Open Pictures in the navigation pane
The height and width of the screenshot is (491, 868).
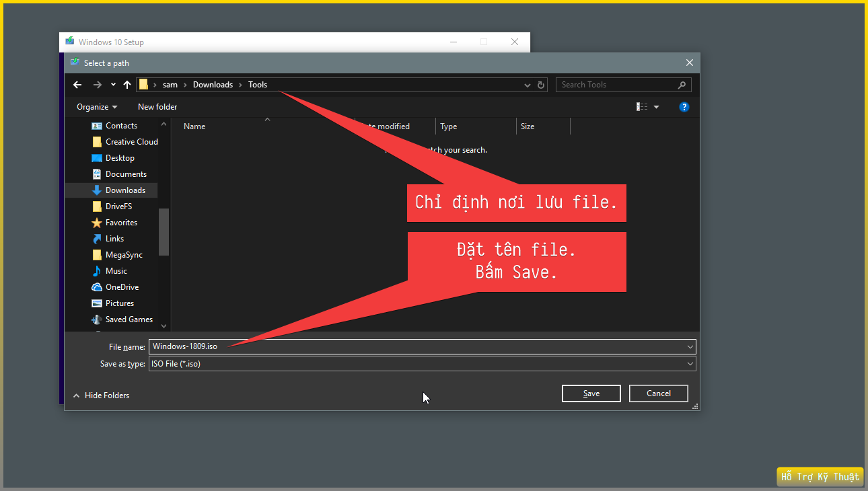(x=112, y=303)
